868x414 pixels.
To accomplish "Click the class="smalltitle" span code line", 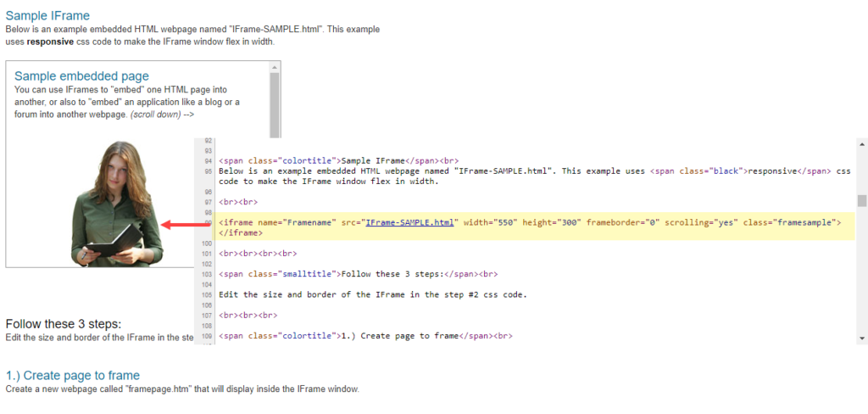I will pyautogui.click(x=359, y=274).
